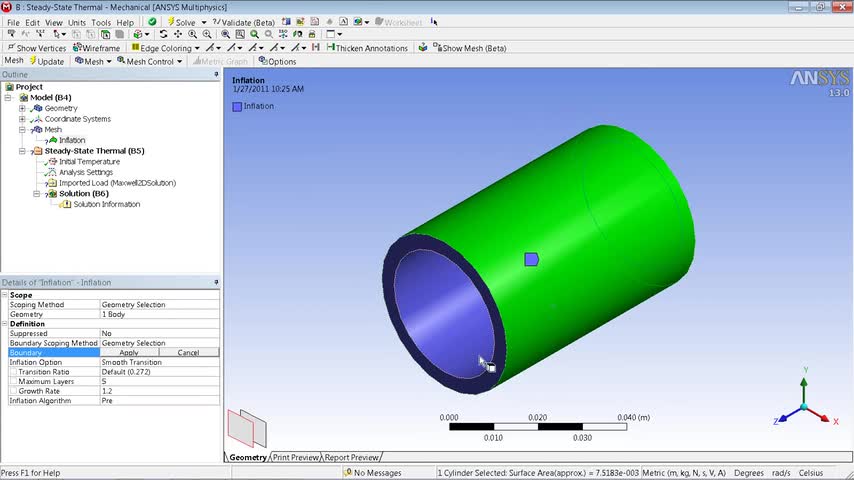This screenshot has width=854, height=480.
Task: Select the Rotate view tool
Action: coord(163,34)
